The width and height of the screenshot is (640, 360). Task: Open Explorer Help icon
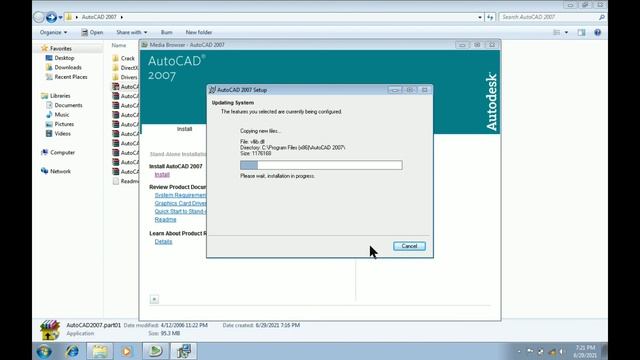(598, 32)
